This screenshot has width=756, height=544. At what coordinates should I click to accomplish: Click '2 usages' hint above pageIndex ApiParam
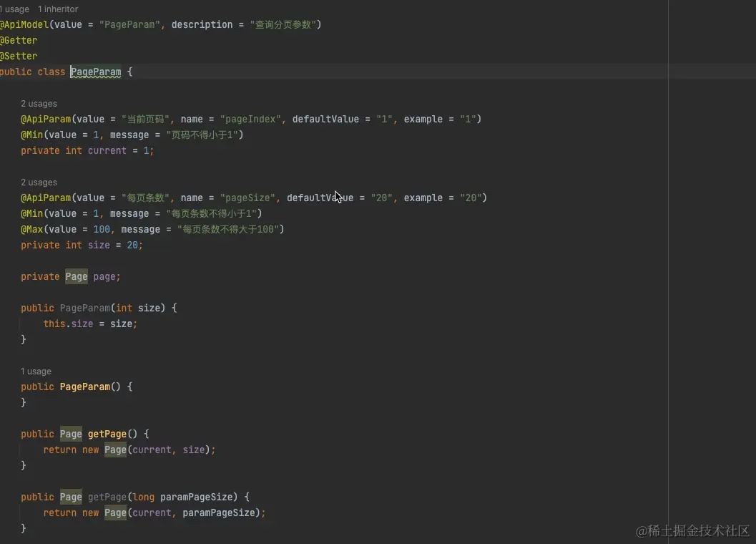(x=39, y=104)
